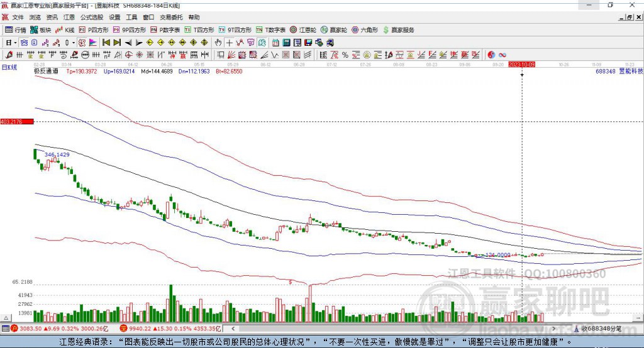Screen dimensions: 644x348
Task: Select the percent % tool icon
Action: click(x=345, y=55)
